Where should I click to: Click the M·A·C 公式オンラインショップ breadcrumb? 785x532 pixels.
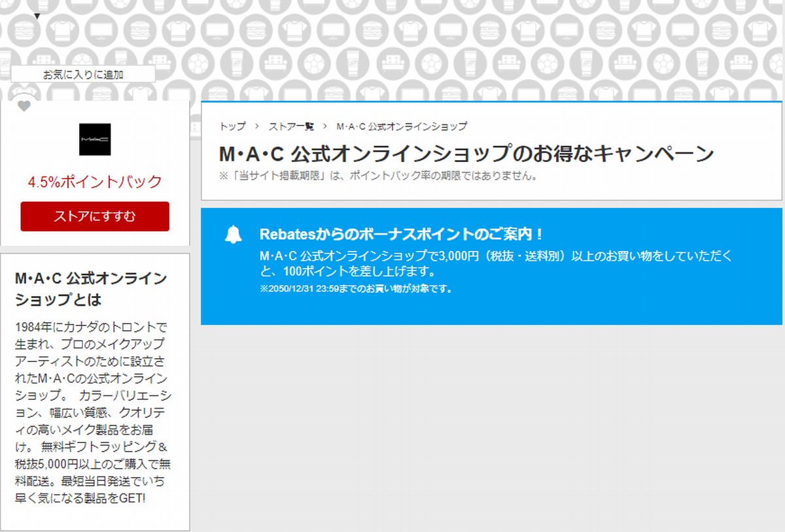[402, 126]
